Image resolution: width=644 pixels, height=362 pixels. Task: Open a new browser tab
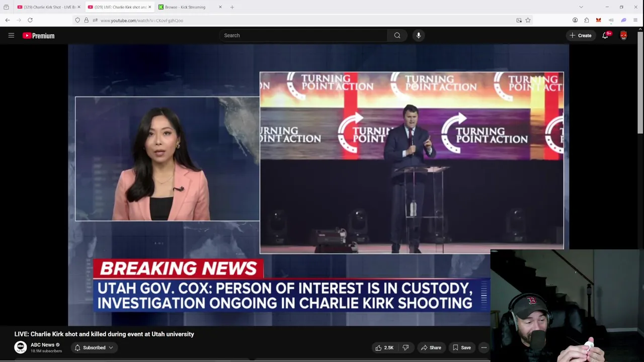[232, 7]
